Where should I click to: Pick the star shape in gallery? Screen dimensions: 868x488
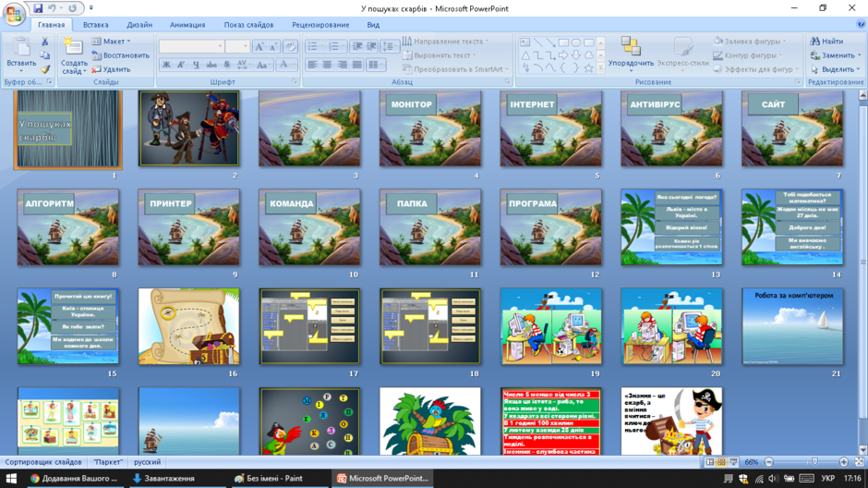(x=588, y=68)
